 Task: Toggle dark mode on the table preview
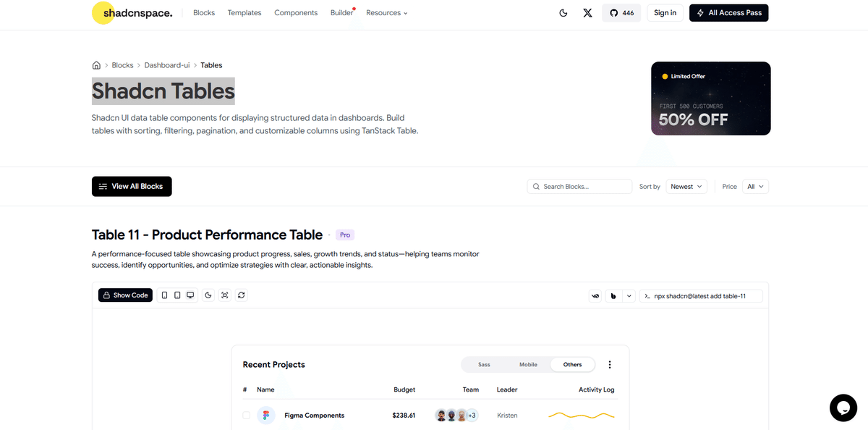click(x=208, y=295)
